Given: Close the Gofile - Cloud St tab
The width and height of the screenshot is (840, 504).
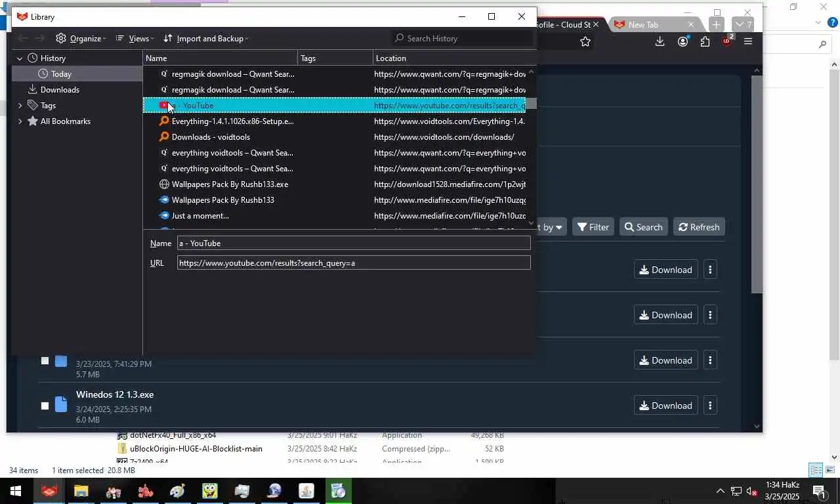Looking at the screenshot, I should tap(596, 24).
